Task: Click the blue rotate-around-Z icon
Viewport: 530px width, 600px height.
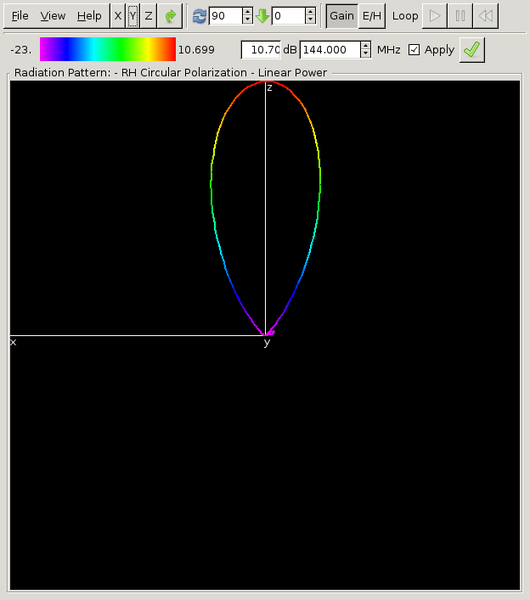Action: click(199, 16)
